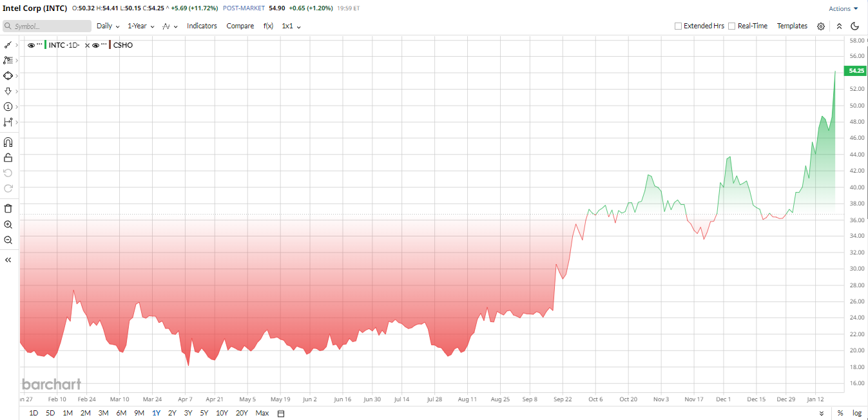Redo the last chart action

8,188
